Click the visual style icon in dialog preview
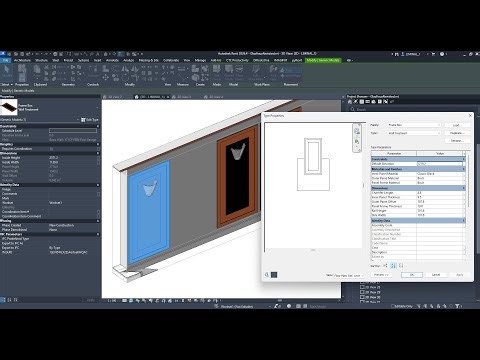 point(274,275)
